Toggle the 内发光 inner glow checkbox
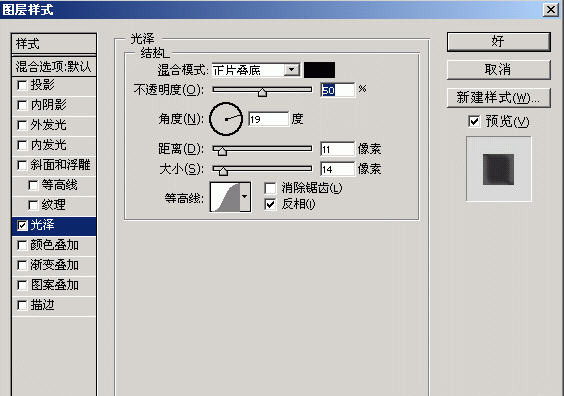The height and width of the screenshot is (396, 564). pos(22,145)
